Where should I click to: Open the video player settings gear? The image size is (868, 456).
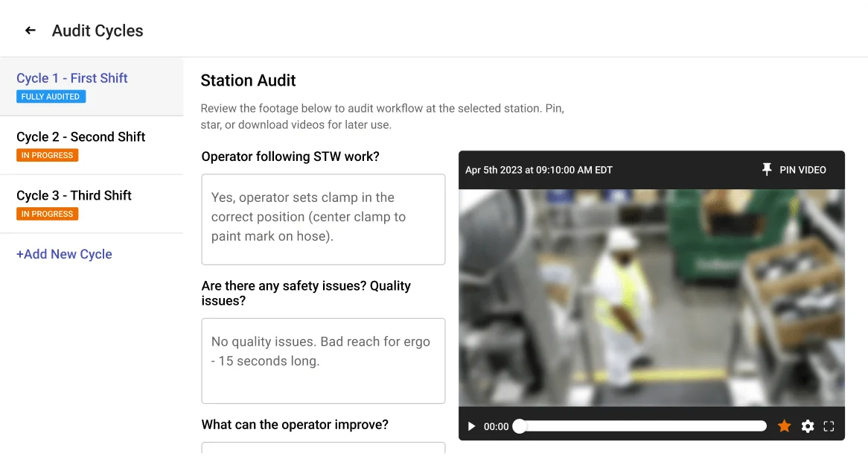(808, 425)
